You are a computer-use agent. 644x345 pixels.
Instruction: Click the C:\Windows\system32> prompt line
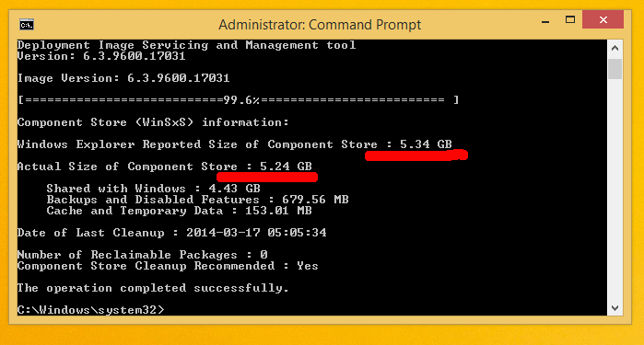click(x=91, y=310)
